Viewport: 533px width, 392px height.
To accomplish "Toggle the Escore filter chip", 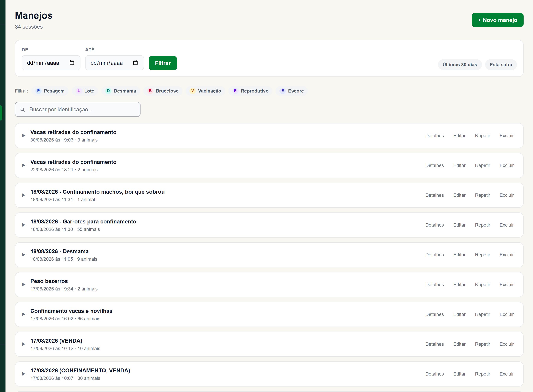I will pos(292,91).
